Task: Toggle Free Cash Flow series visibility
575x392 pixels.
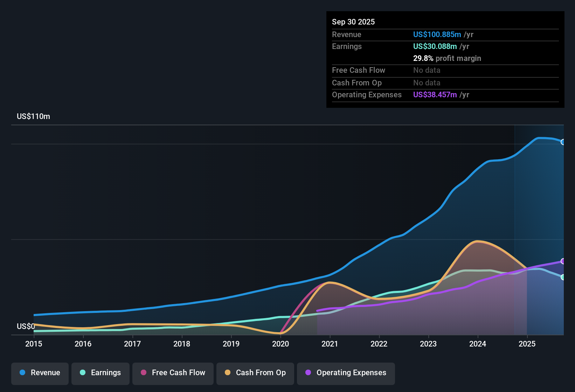Action: [x=173, y=373]
